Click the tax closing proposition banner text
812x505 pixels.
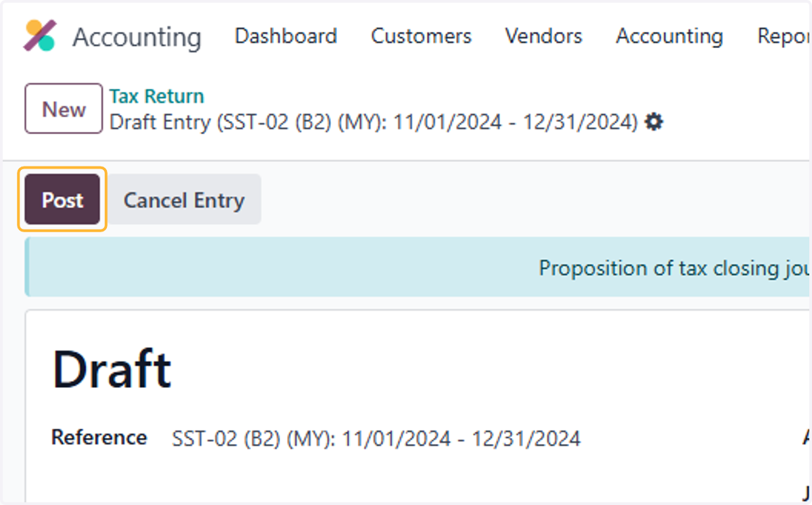click(674, 268)
